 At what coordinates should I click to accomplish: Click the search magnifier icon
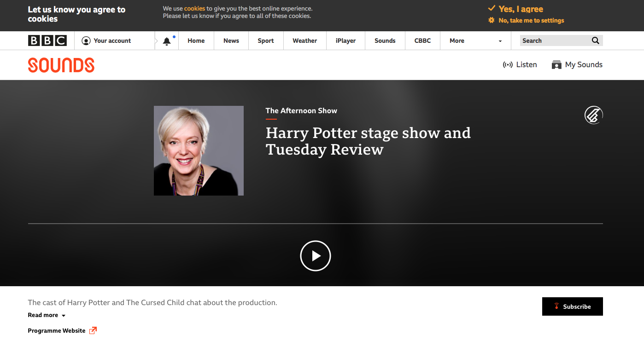click(595, 40)
